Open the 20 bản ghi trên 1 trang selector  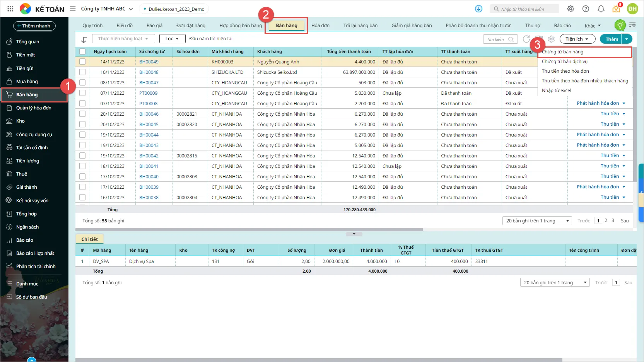pos(537,221)
